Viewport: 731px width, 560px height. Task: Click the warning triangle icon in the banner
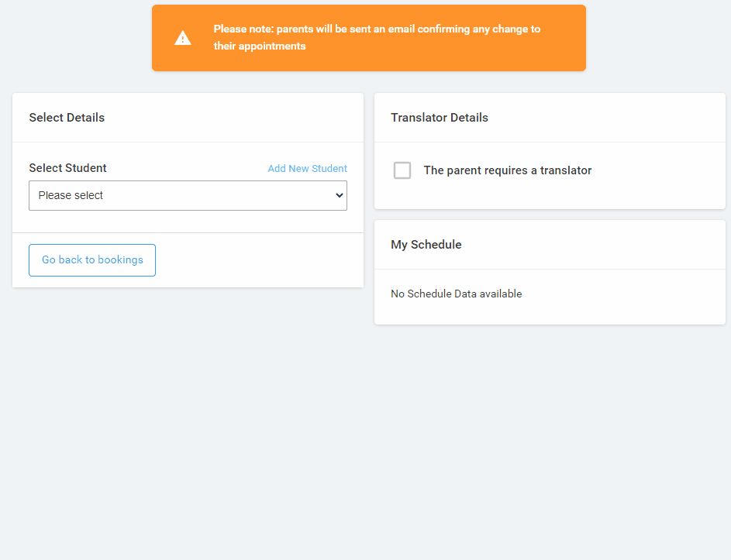pyautogui.click(x=183, y=38)
